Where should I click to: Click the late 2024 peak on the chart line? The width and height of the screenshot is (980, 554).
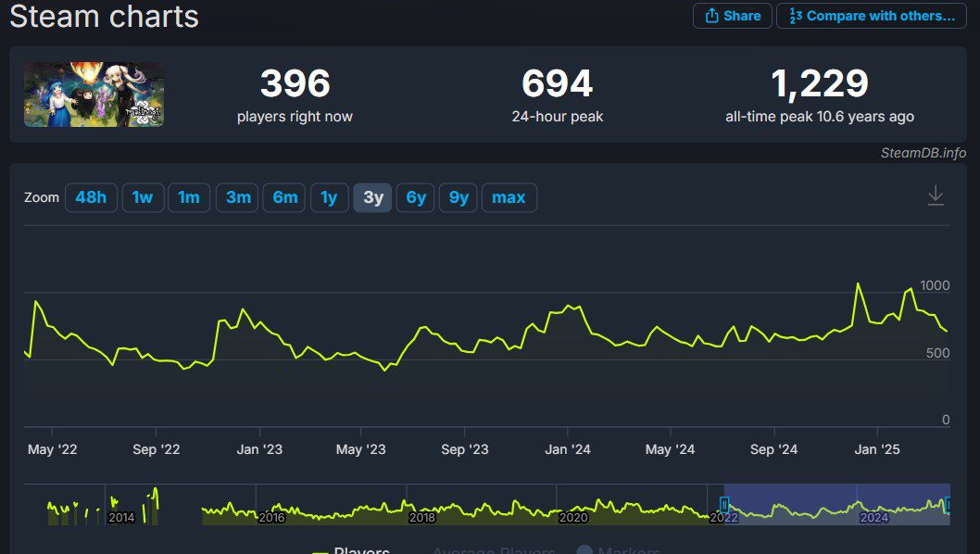click(858, 283)
